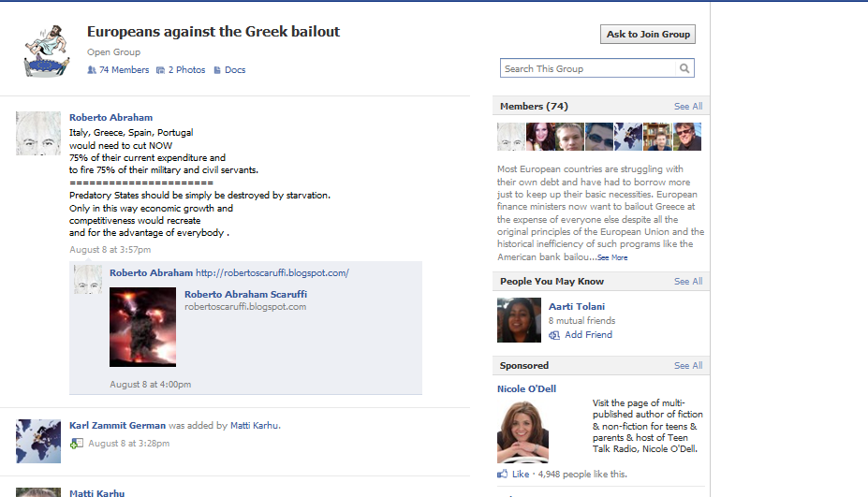
Task: Open the Matti Karhu post author name
Action: [96, 492]
